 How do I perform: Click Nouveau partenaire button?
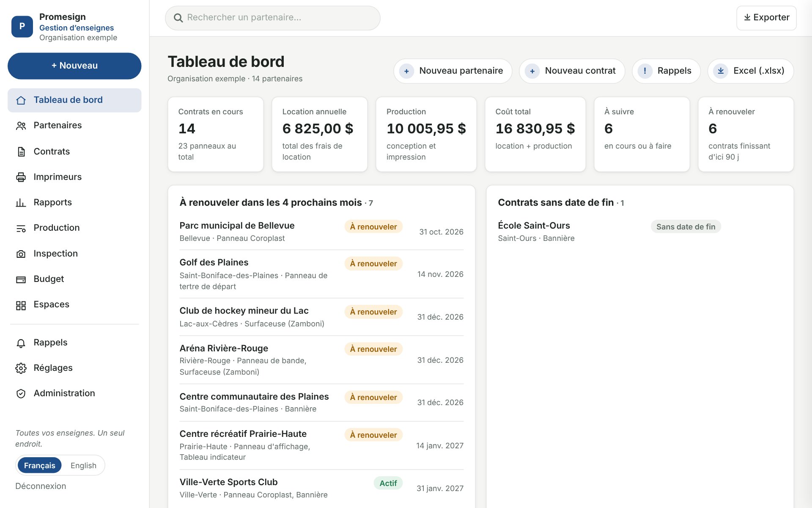(x=453, y=71)
